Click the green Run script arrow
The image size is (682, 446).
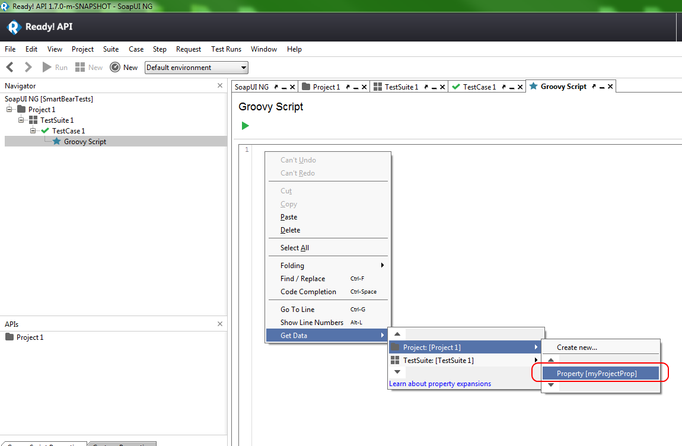(x=245, y=126)
